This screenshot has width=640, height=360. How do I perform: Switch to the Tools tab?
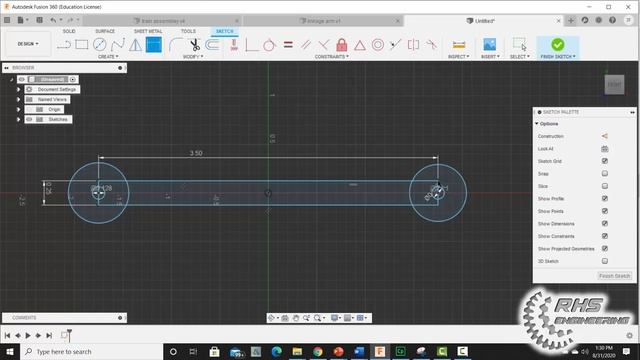coord(188,31)
